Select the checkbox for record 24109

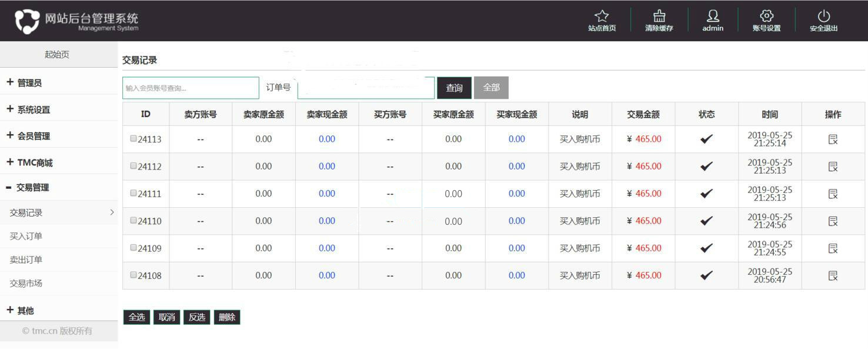pyautogui.click(x=133, y=248)
